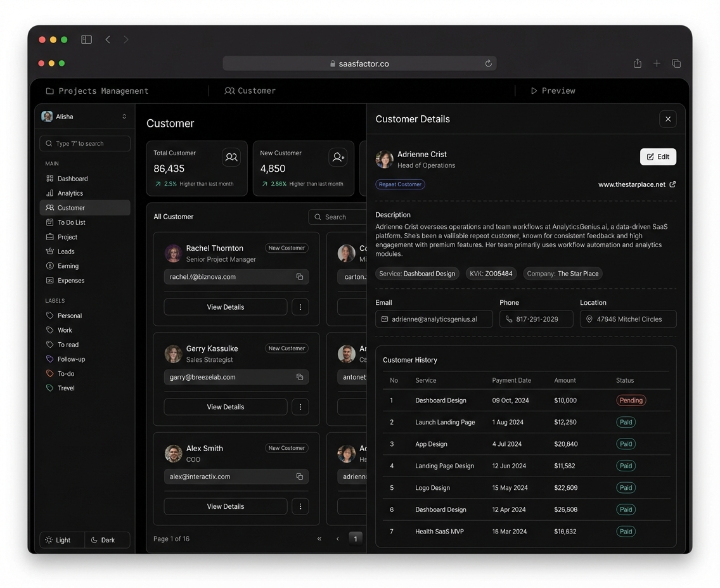
Task: Select the Follow-up label
Action: point(71,359)
